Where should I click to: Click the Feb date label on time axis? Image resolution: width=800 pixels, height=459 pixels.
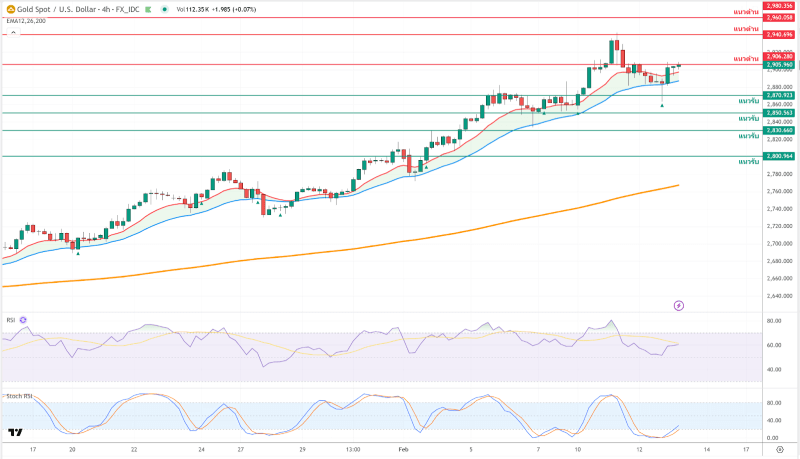[402, 450]
